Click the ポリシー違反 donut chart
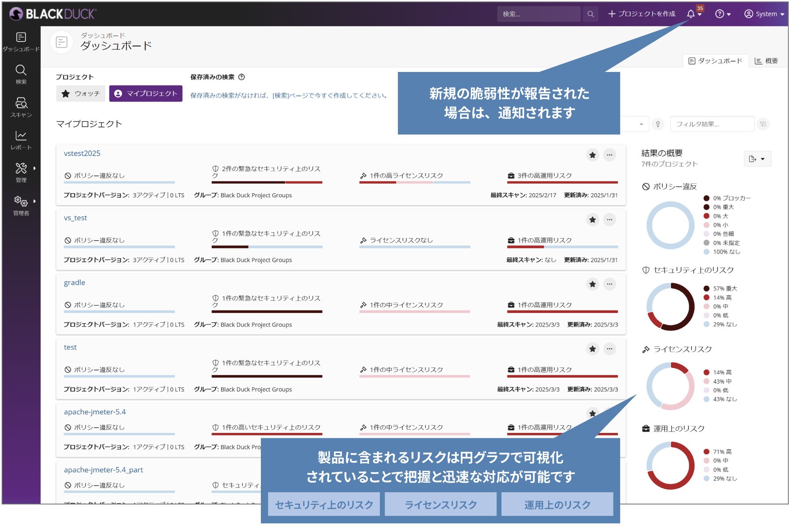This screenshot has height=532, width=790. tap(670, 225)
